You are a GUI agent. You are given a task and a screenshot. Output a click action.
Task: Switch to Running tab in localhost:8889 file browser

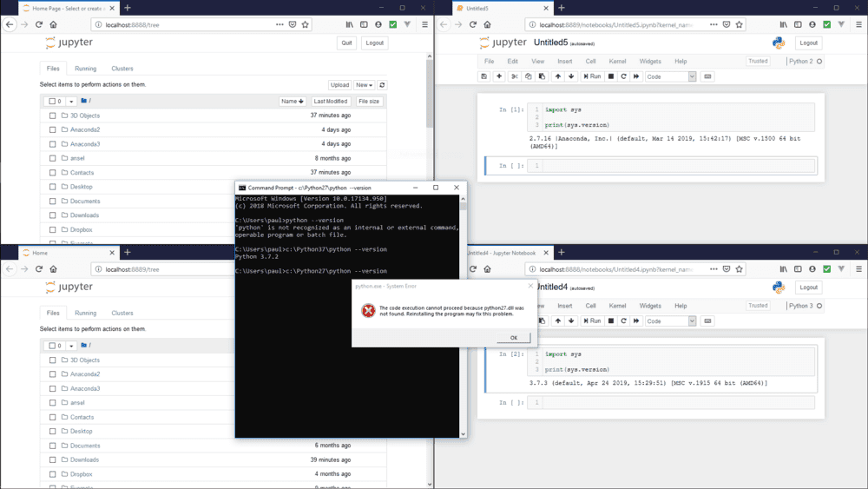(x=85, y=313)
